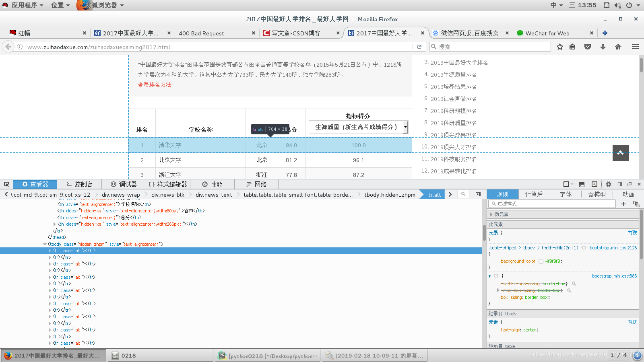Switch to 动画 animations tab

tap(628, 194)
